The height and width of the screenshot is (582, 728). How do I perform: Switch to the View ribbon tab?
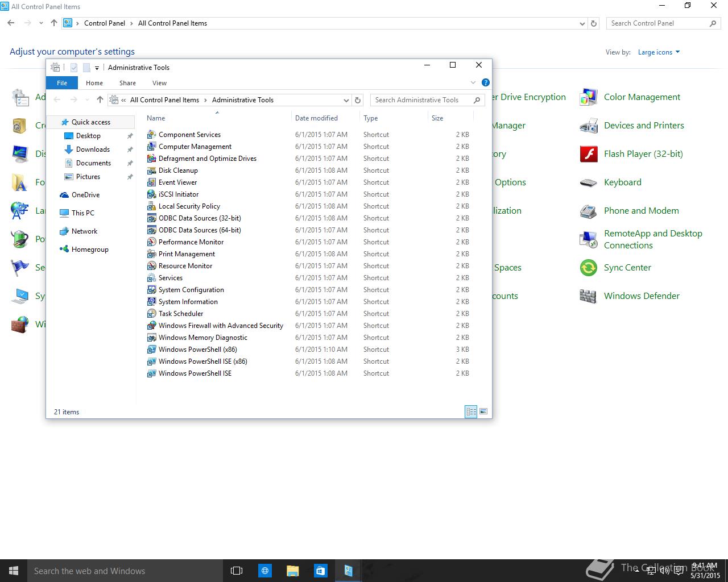tap(159, 83)
